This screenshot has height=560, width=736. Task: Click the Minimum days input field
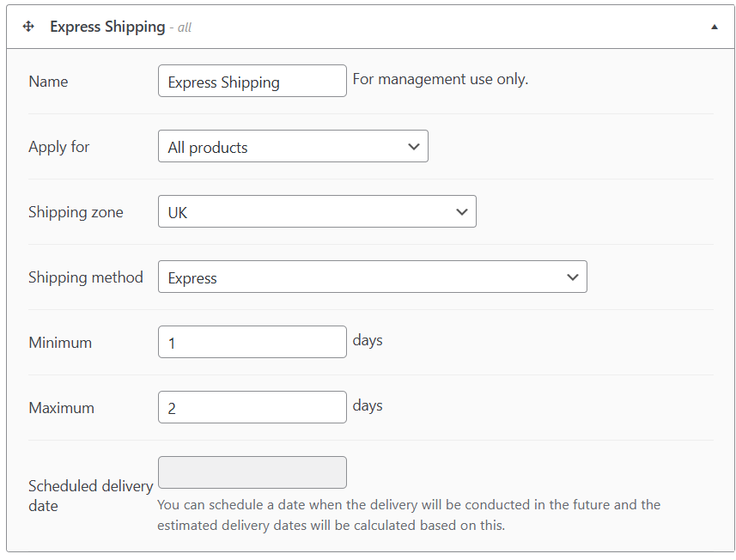252,343
